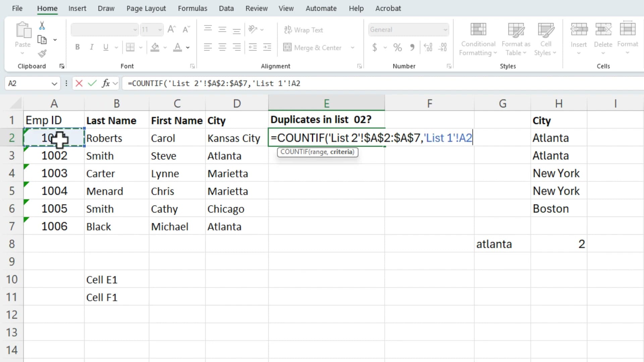Click the Cut (scissors) icon
Image resolution: width=644 pixels, height=362 pixels.
click(x=42, y=25)
